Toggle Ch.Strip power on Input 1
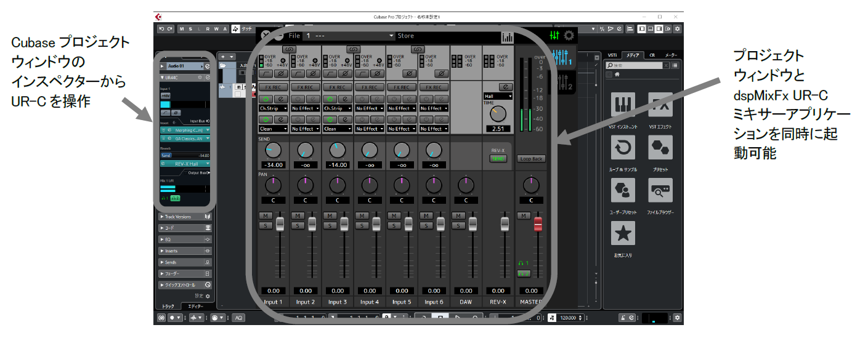This screenshot has height=338, width=868. (266, 99)
